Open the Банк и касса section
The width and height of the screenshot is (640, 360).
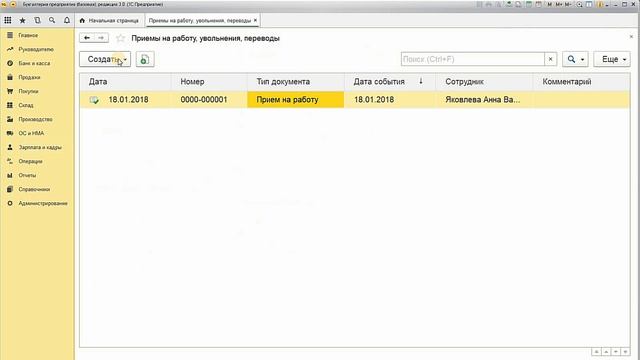coord(34,63)
